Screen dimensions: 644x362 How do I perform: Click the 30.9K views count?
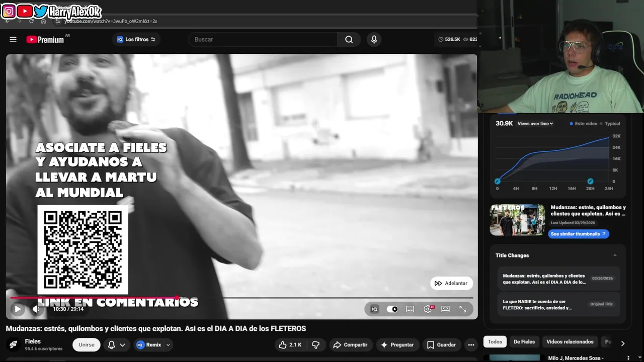504,123
